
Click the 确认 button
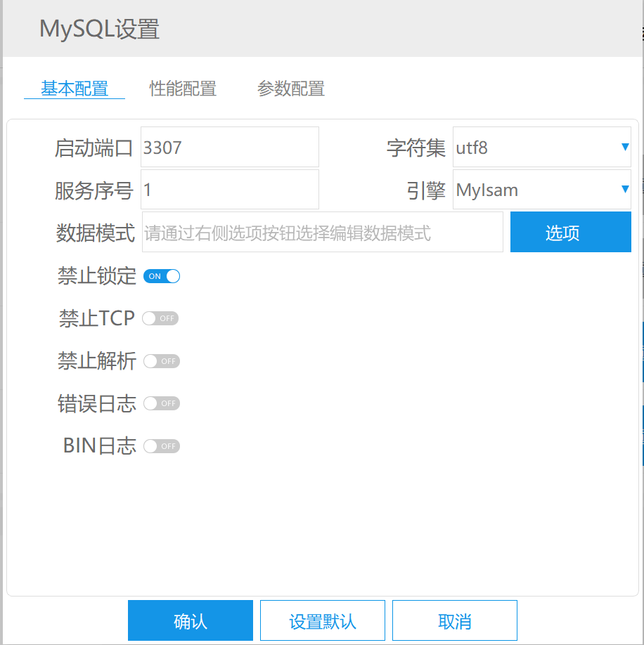(x=191, y=620)
